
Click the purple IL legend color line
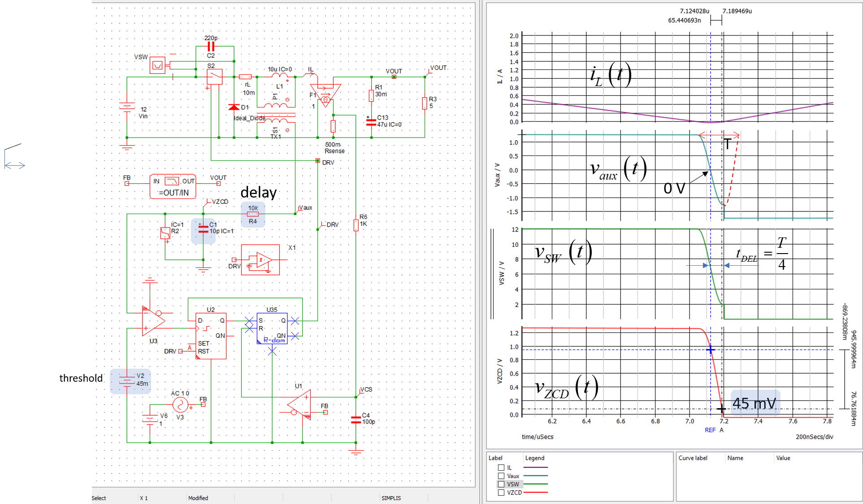pos(535,467)
